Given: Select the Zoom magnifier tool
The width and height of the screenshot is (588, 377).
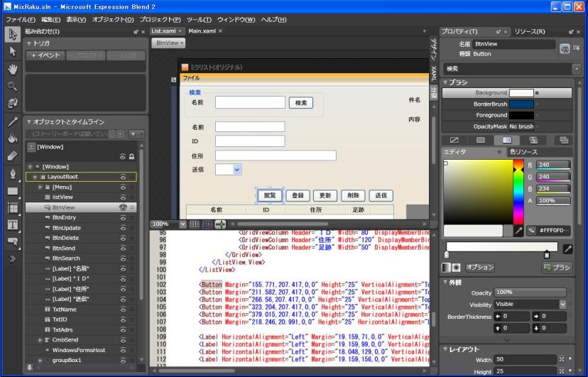Looking at the screenshot, I should click(x=12, y=86).
